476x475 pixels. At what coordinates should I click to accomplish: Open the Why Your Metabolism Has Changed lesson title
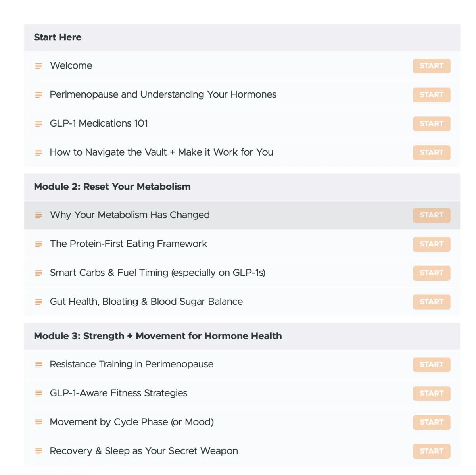coord(130,215)
